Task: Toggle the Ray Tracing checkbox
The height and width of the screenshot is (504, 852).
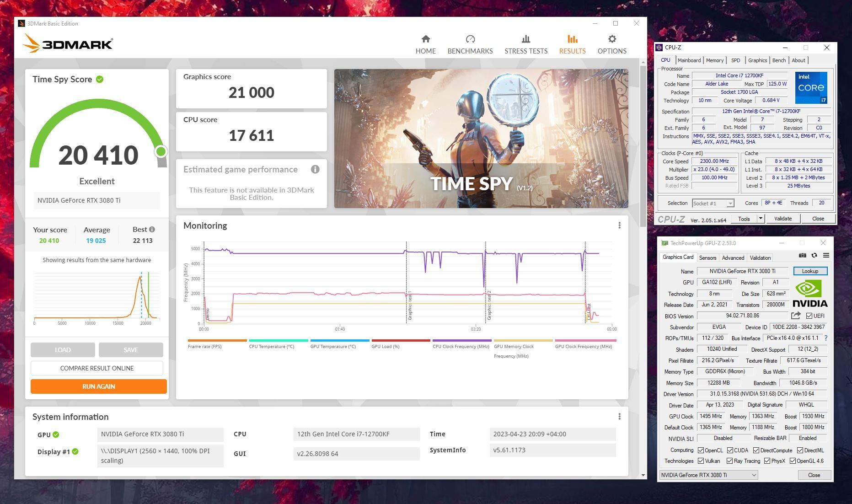Action: point(729,461)
